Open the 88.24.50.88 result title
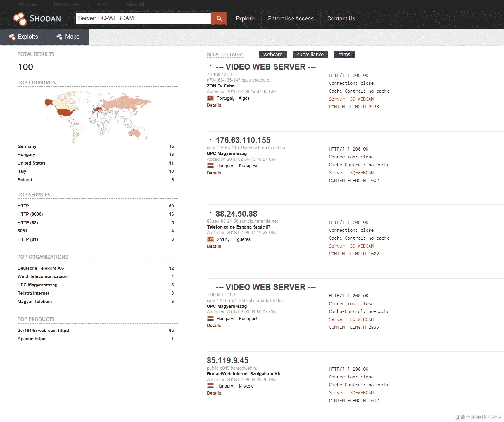The width and height of the screenshot is (504, 422). pos(236,214)
